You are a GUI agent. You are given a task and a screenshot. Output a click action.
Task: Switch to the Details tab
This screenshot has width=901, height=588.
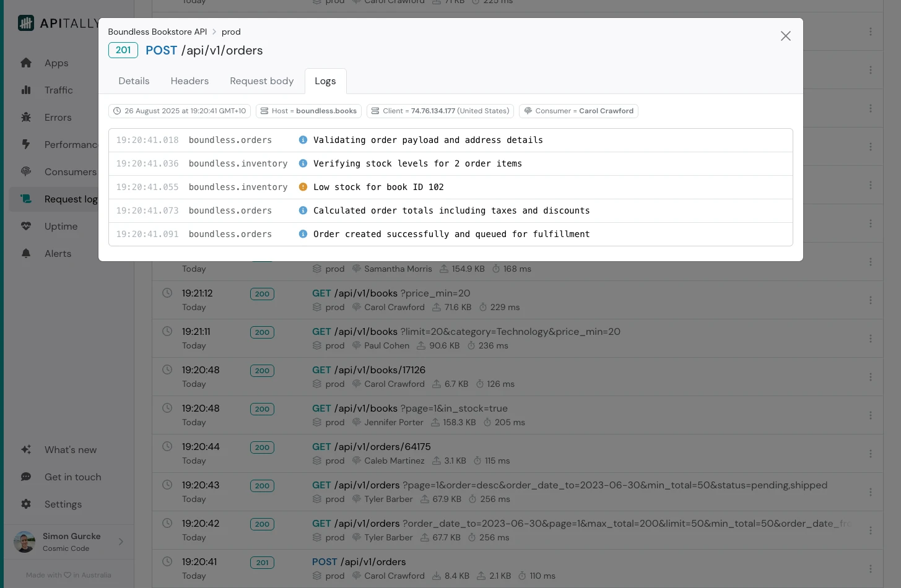(134, 81)
